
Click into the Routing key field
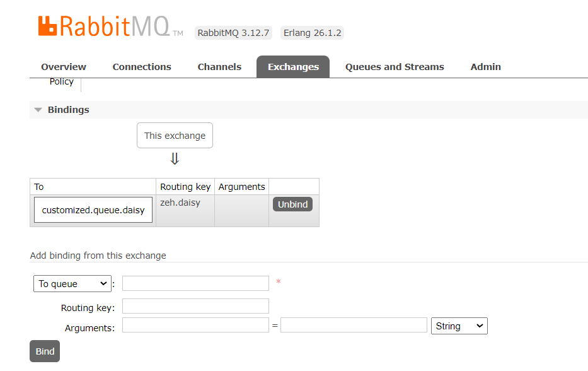[x=195, y=306]
